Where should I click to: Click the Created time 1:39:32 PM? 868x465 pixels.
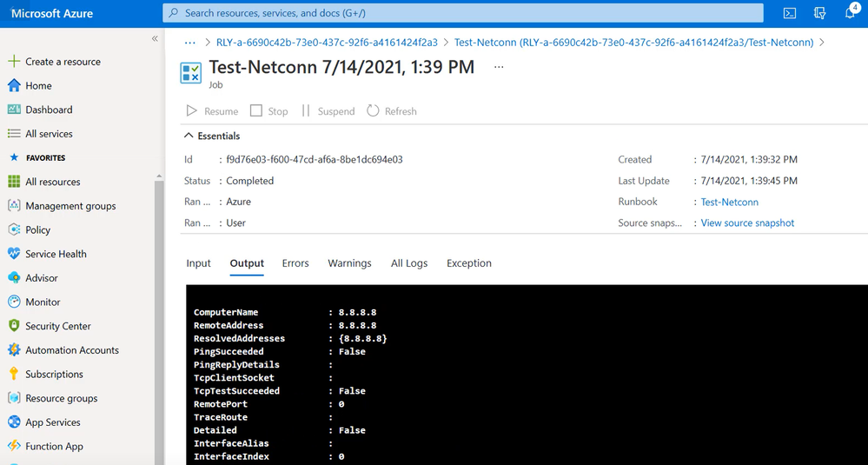click(749, 159)
